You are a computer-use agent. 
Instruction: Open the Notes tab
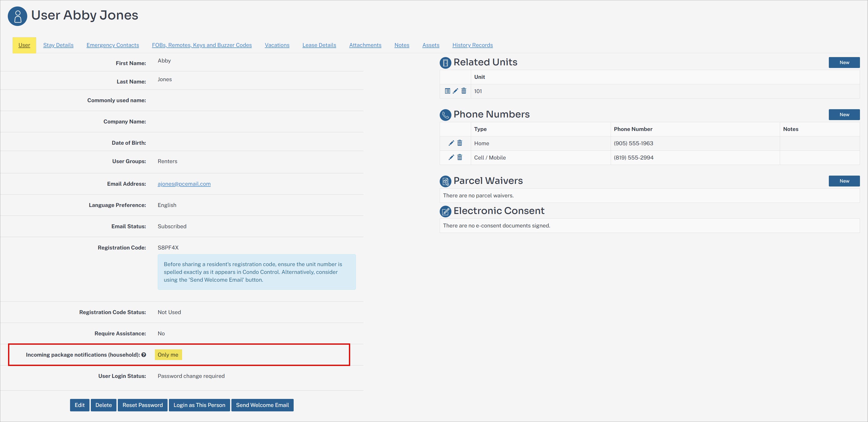(x=402, y=45)
